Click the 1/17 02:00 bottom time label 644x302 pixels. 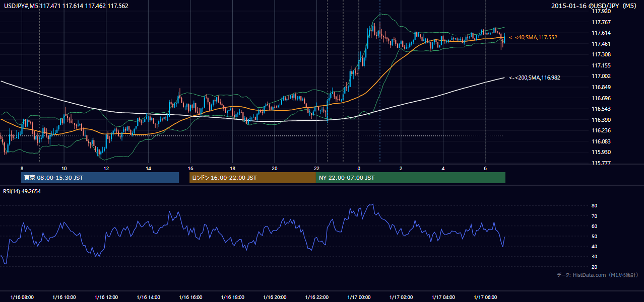click(x=401, y=297)
